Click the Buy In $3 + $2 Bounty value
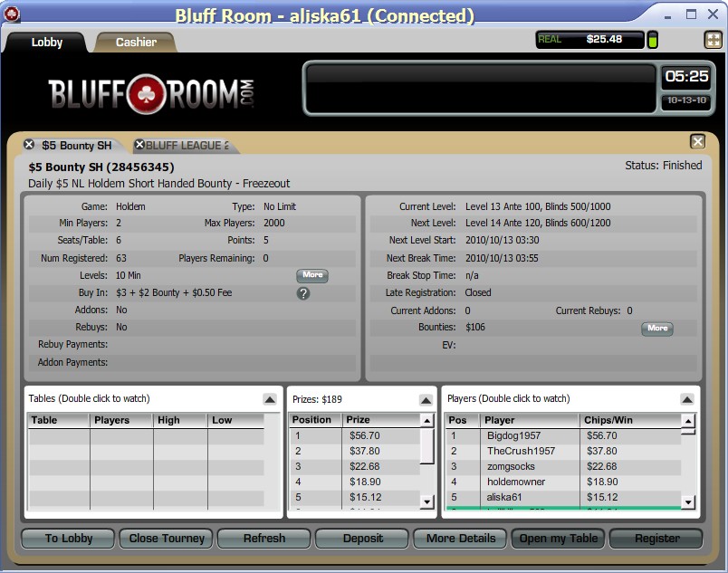 [174, 292]
